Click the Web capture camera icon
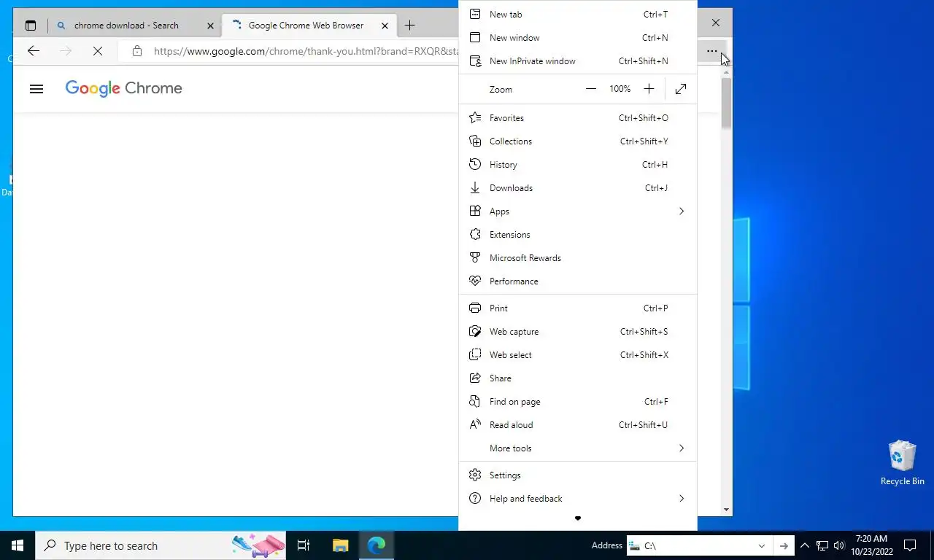Viewport: 934px width, 560px height. 475,331
